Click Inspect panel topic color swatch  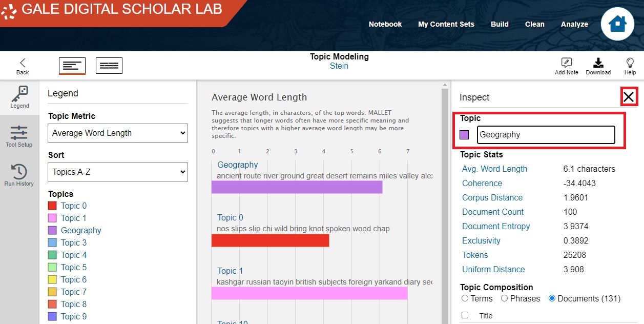[x=464, y=135]
